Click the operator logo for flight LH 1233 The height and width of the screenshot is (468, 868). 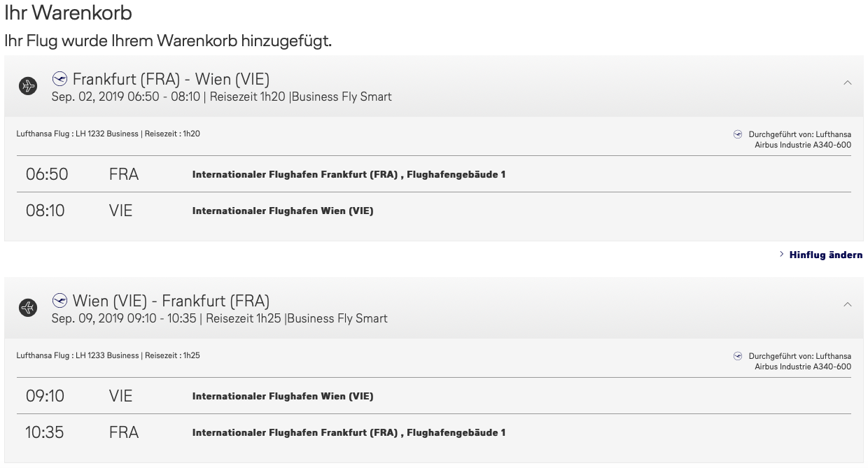(x=737, y=356)
